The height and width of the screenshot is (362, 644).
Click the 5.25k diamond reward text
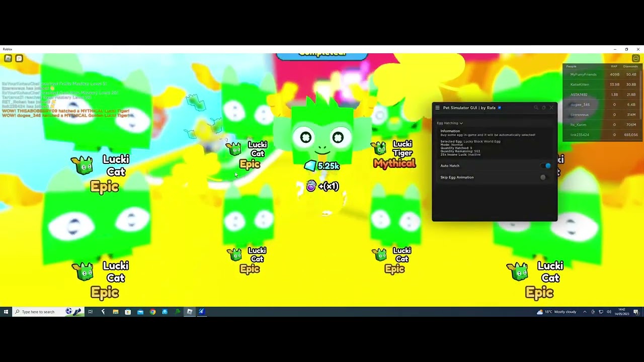(329, 166)
